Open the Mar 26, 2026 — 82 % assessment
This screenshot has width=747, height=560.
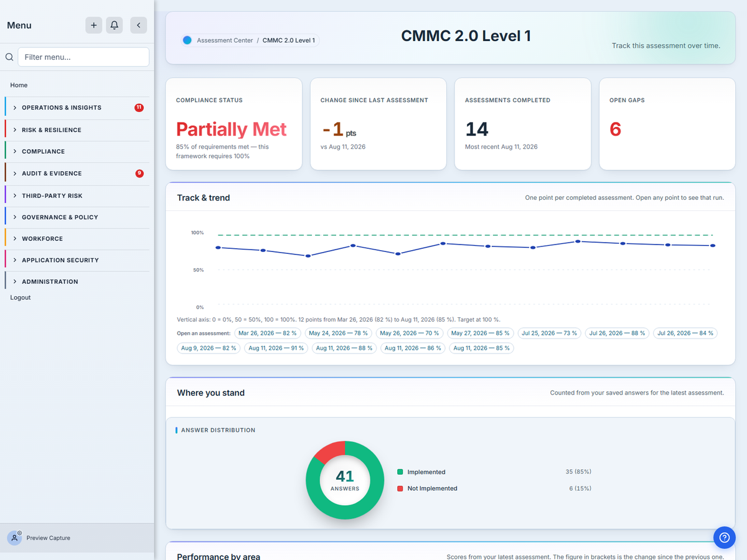(268, 333)
